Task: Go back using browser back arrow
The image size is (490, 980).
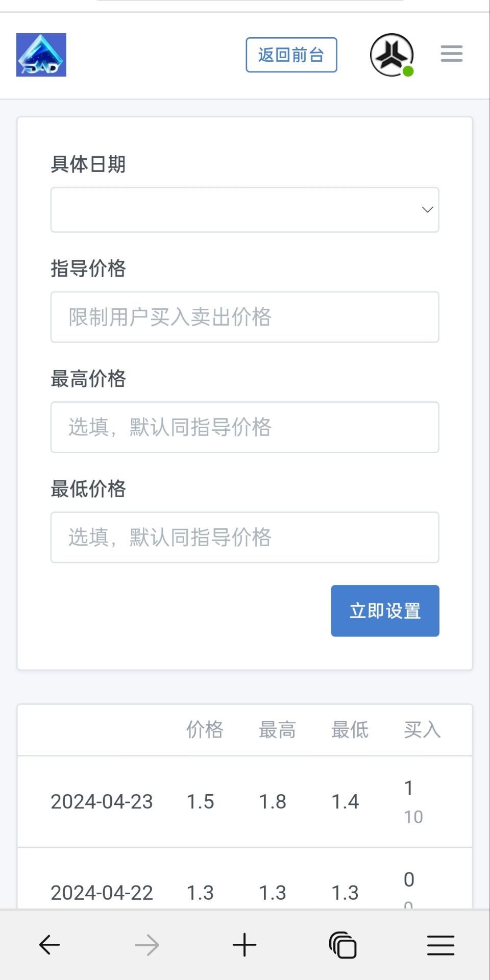Action: [x=50, y=945]
